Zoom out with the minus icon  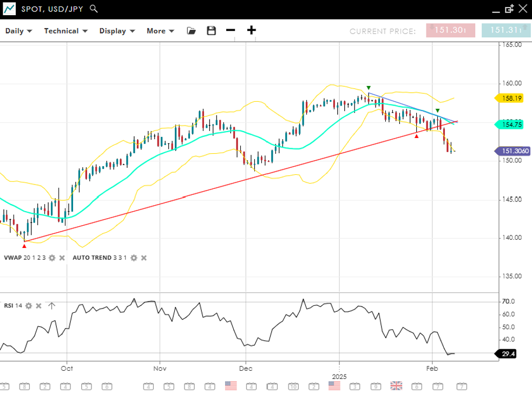(231, 30)
